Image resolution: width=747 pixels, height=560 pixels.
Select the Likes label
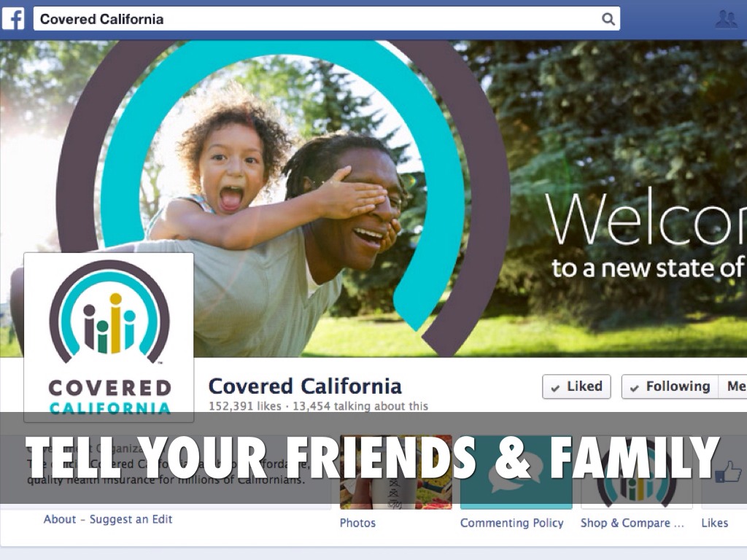pyautogui.click(x=715, y=523)
